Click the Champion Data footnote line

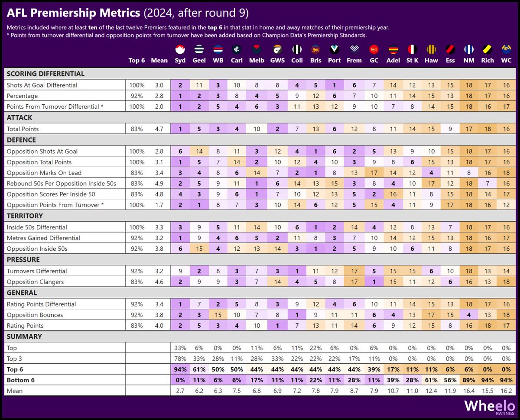coord(187,36)
